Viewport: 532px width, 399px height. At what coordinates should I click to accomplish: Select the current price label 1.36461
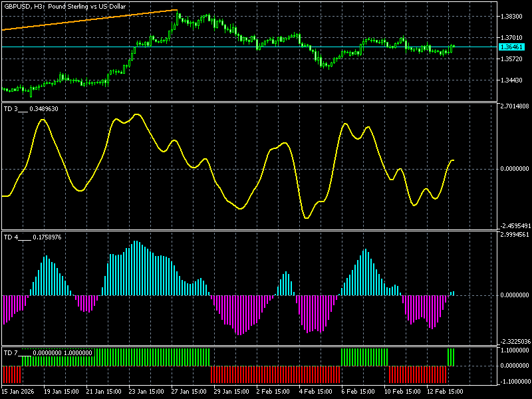pyautogui.click(x=511, y=47)
